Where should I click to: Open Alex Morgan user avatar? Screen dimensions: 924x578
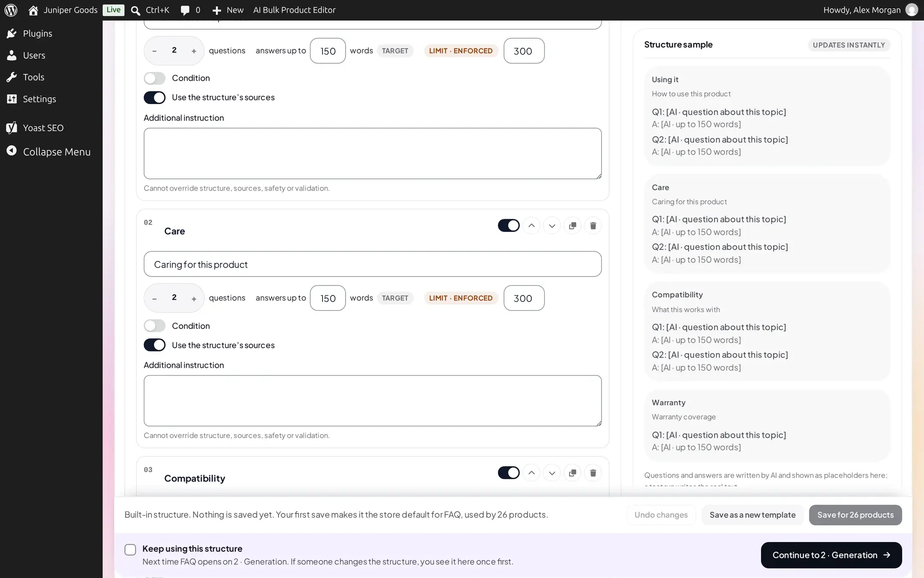tap(912, 10)
